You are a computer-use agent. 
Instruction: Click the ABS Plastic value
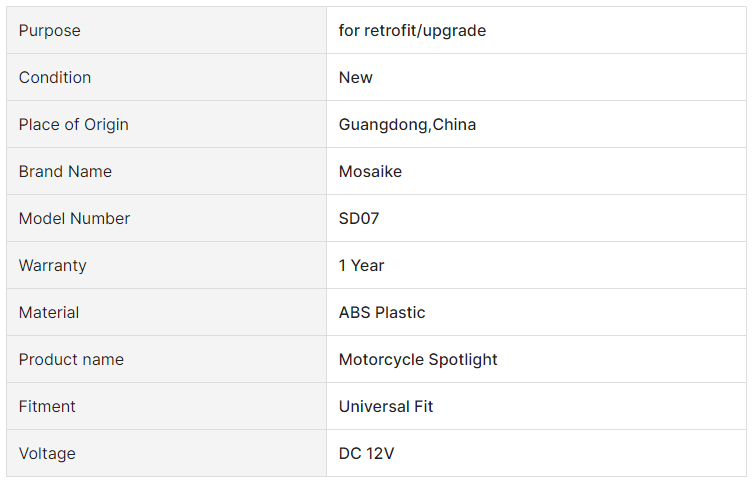[382, 313]
